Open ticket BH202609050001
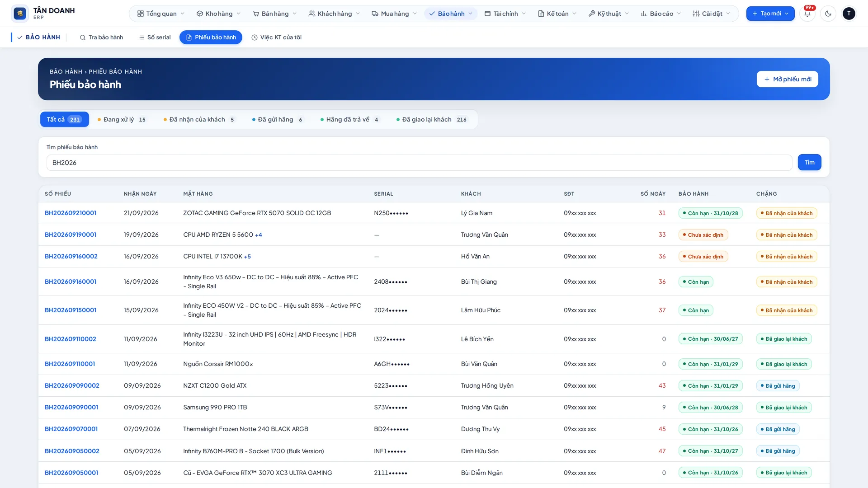This screenshot has height=488, width=868. pyautogui.click(x=71, y=473)
